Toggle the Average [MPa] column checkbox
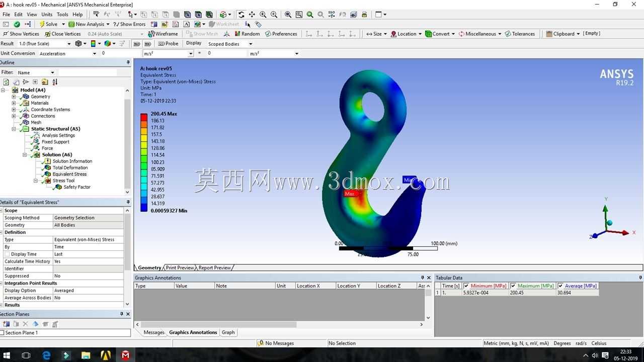Viewport: 644px width, 362px height. (x=560, y=286)
